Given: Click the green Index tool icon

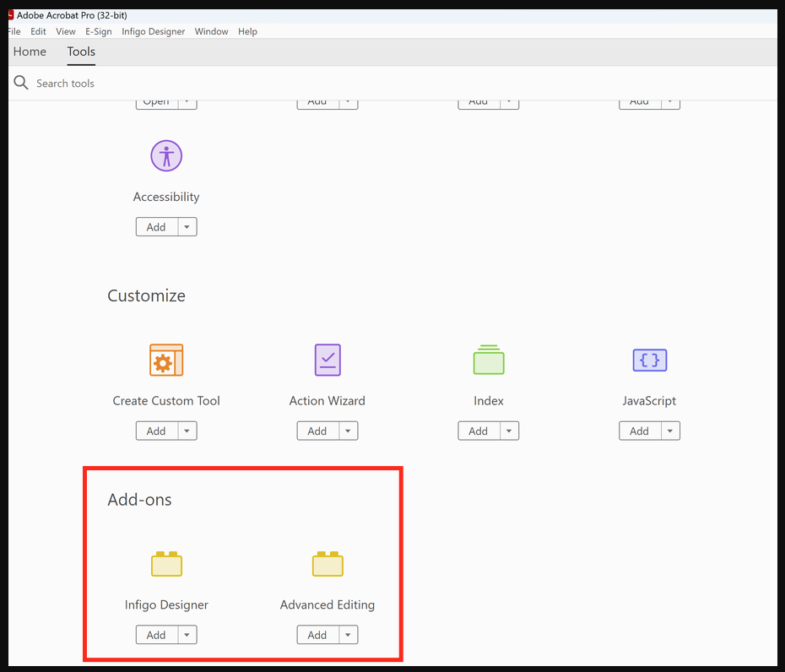Looking at the screenshot, I should coord(489,360).
